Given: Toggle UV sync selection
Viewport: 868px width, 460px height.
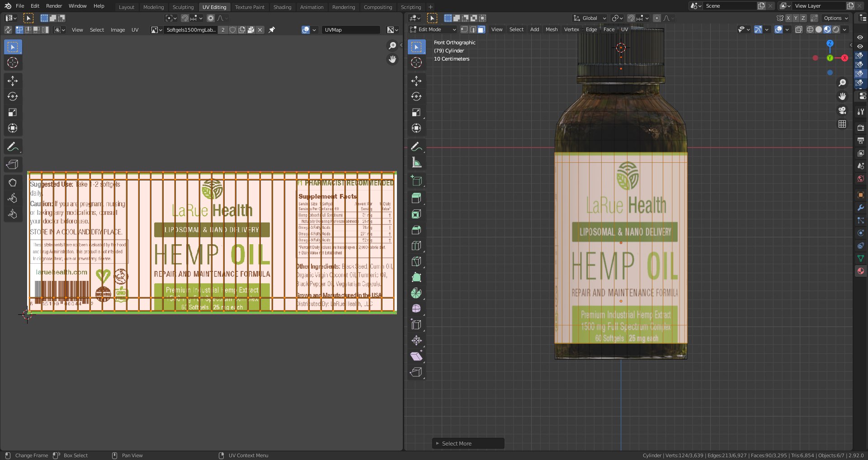Looking at the screenshot, I should [x=8, y=30].
